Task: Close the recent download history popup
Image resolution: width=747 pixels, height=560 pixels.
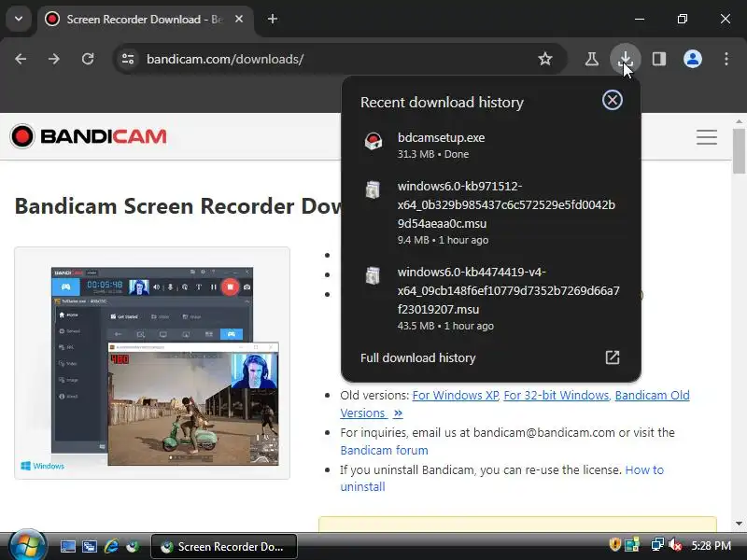Action: point(613,100)
